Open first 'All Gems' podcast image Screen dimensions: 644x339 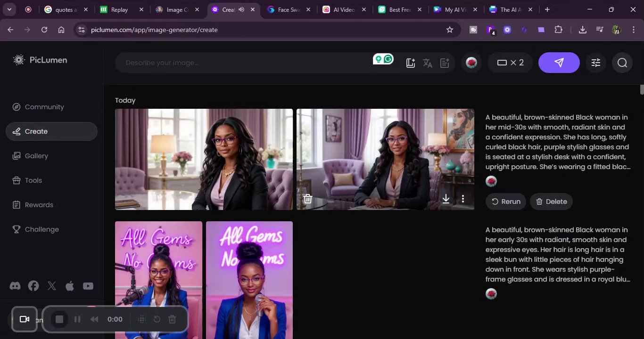tap(158, 280)
